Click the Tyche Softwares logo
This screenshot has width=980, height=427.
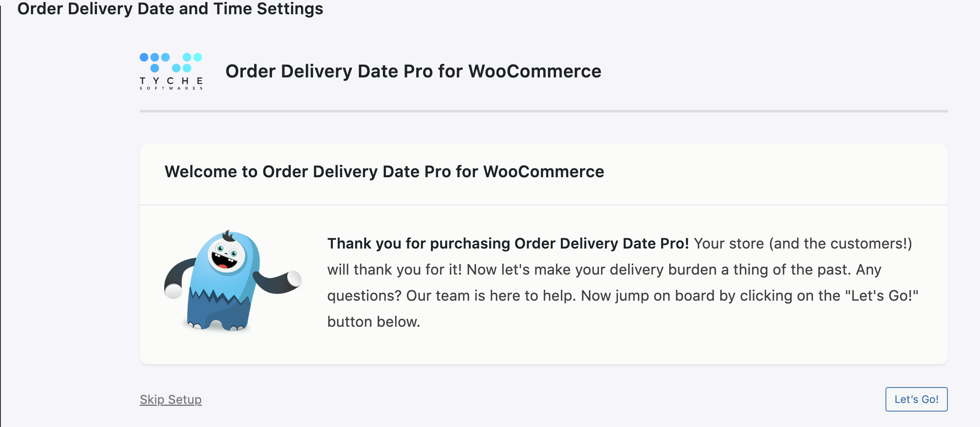tap(171, 71)
